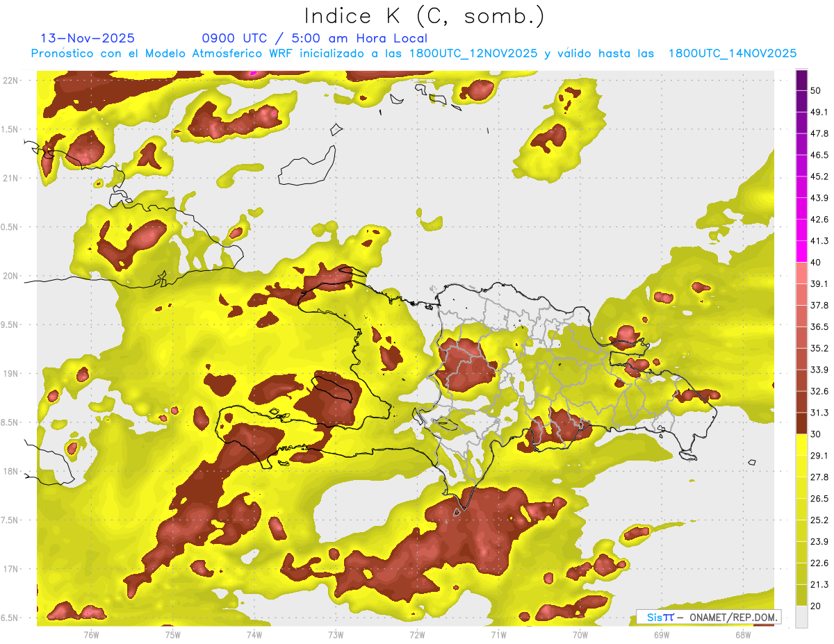Click the '47.8' colorbar value

(x=819, y=133)
